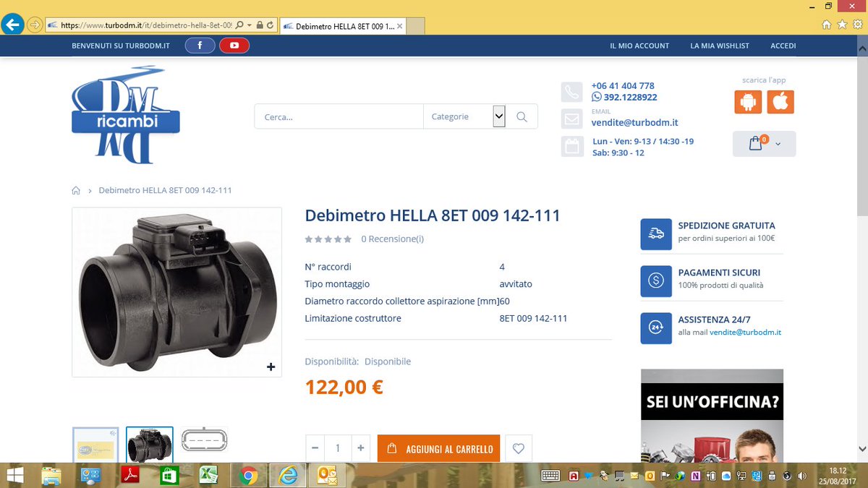Click the main debimetro product image
Viewport: 868px width, 488px height.
coord(177,292)
